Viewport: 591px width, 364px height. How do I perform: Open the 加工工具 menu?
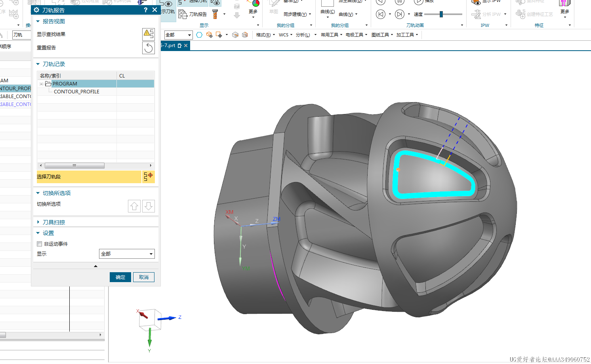point(407,35)
